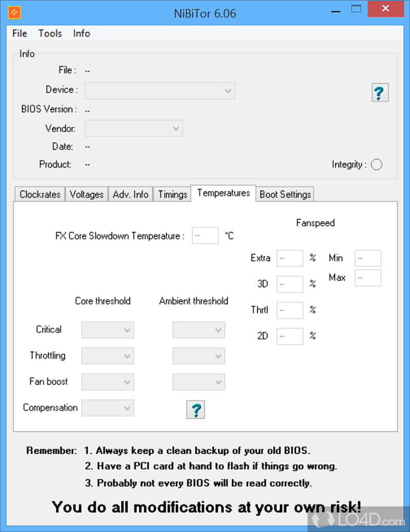This screenshot has height=532, width=410.
Task: Switch to the Voltages tab
Action: pyautogui.click(x=87, y=195)
